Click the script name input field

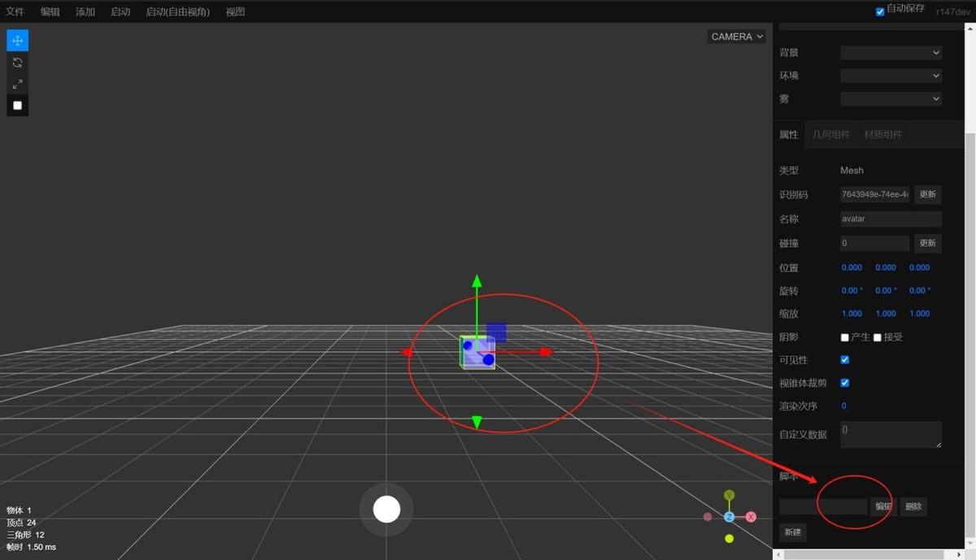point(823,506)
